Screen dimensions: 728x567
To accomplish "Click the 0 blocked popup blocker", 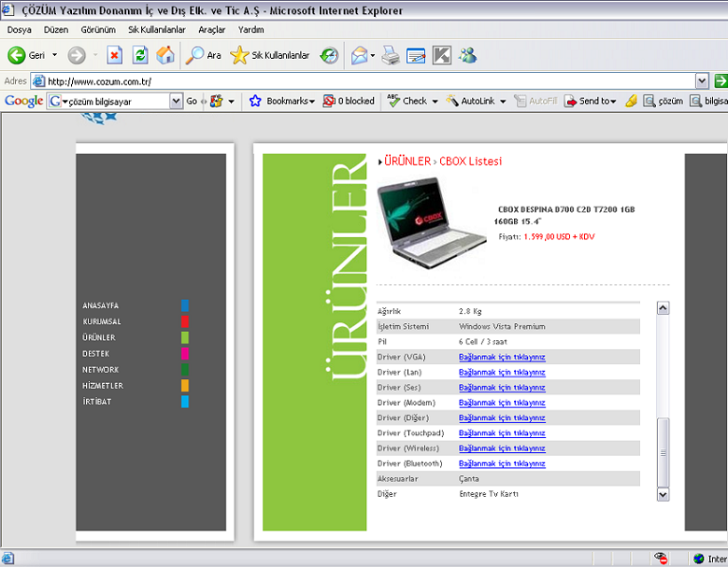I will (x=349, y=101).
